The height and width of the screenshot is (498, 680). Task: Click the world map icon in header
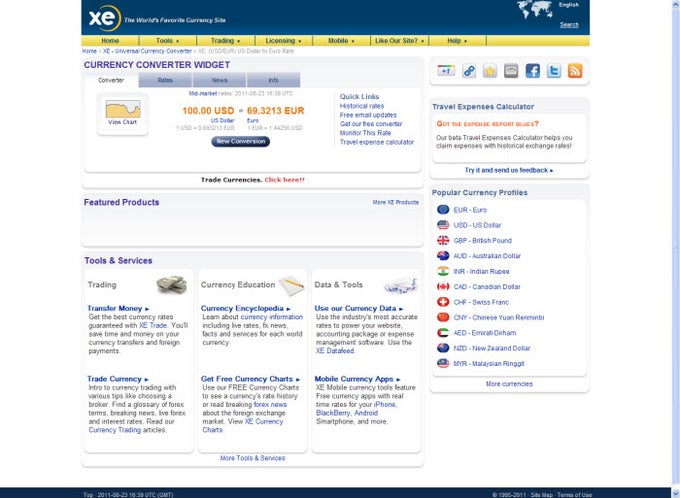click(x=534, y=9)
